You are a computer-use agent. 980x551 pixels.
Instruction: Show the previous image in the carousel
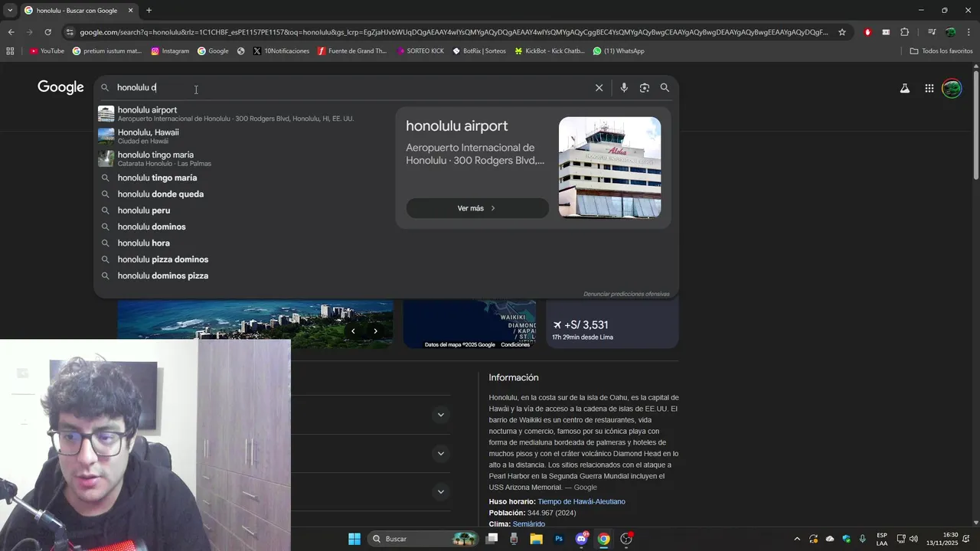[x=353, y=331]
